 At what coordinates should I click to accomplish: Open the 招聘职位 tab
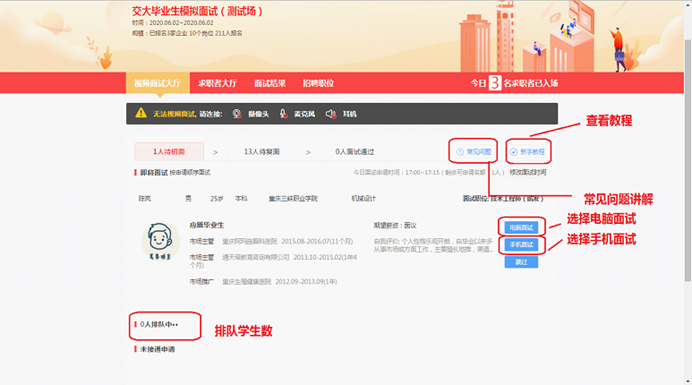click(x=318, y=83)
